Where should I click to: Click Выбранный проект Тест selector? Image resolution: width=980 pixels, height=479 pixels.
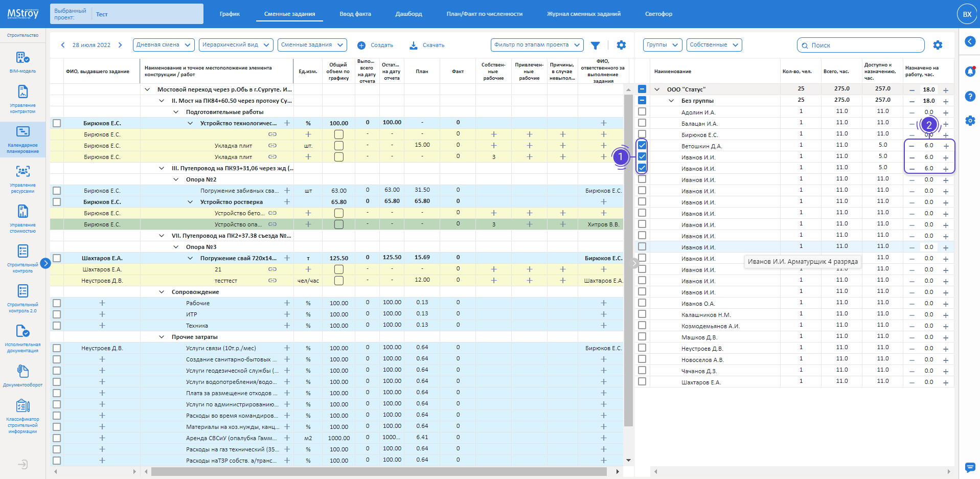[x=127, y=14]
